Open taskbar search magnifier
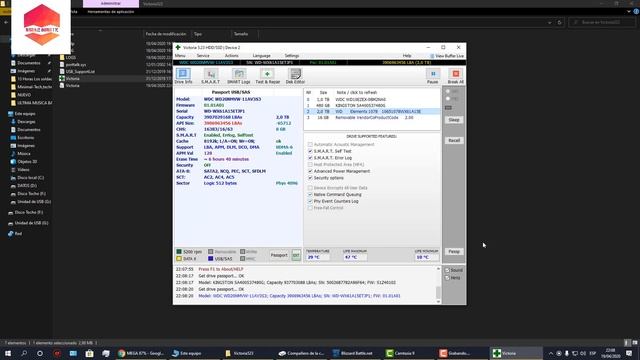 pos(24,353)
